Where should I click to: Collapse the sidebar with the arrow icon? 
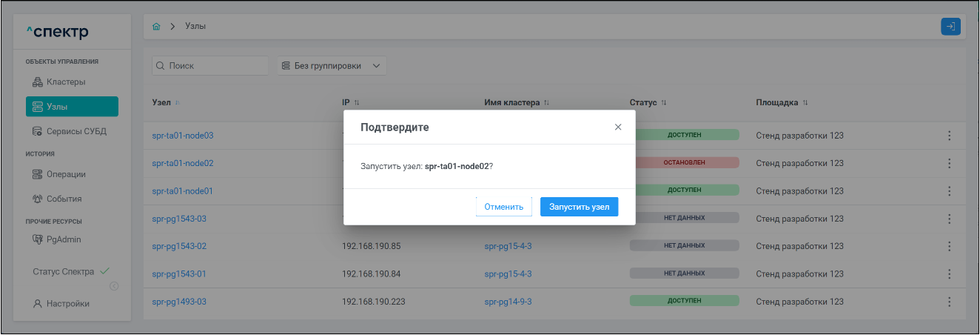pos(114,286)
